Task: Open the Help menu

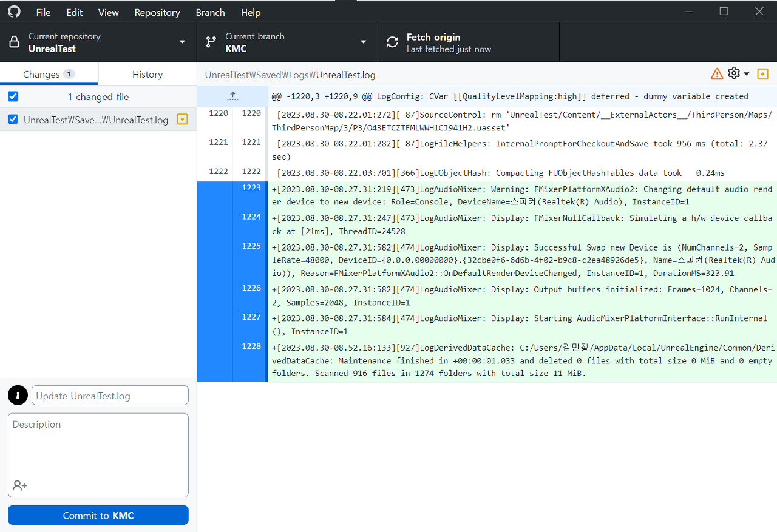Action: (x=251, y=12)
